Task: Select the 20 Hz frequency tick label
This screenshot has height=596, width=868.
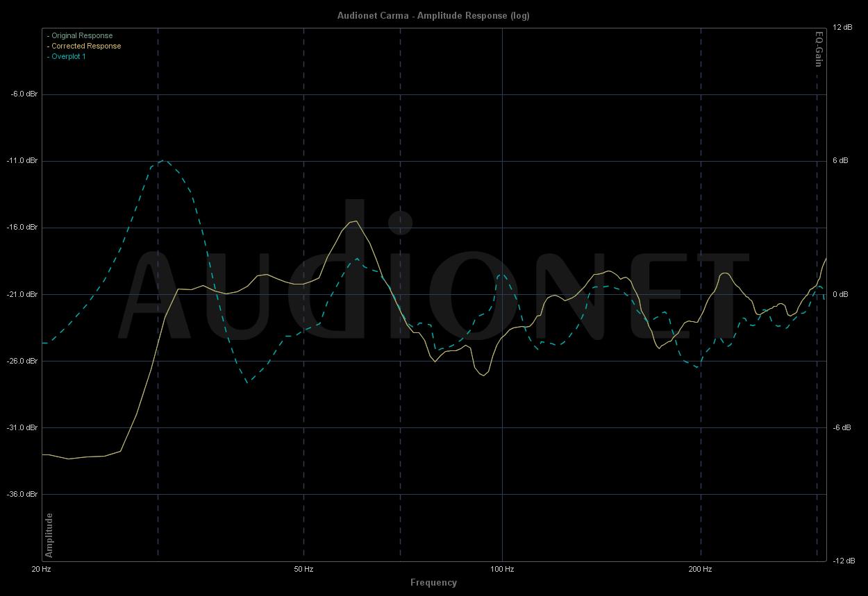Action: tap(41, 569)
